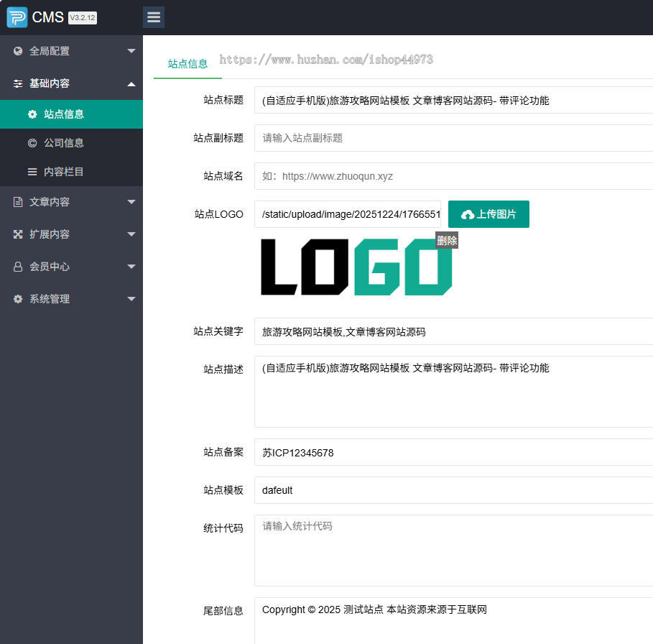Focus the 站点副标题 input field

click(x=453, y=138)
